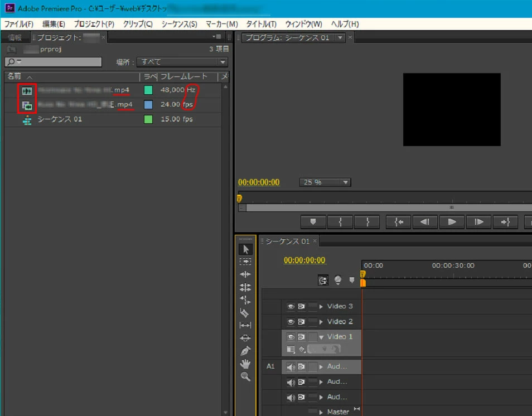Click the Adobe Premiere Pro app icon
Image resolution: width=532 pixels, height=416 pixels.
(x=10, y=8)
